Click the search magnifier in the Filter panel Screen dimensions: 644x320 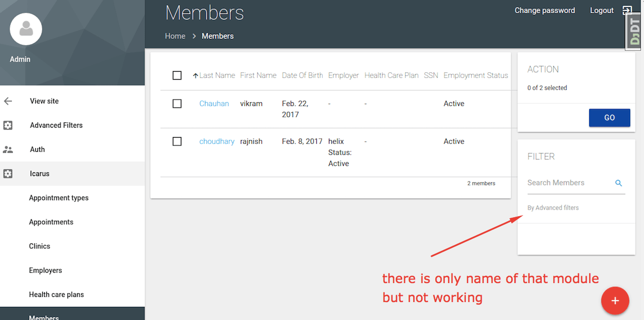[618, 183]
